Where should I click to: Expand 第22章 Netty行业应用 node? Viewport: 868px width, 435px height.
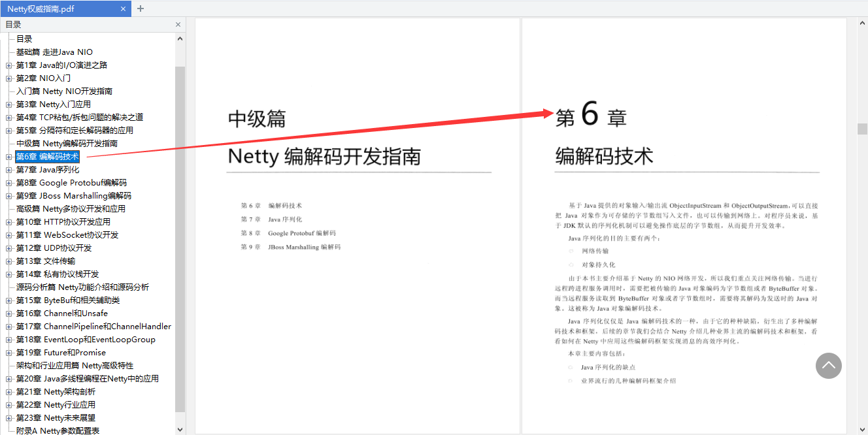click(8, 405)
